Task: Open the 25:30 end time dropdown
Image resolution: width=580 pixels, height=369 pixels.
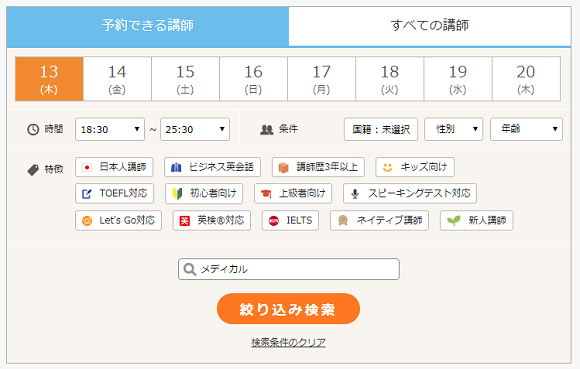Action: [x=195, y=129]
